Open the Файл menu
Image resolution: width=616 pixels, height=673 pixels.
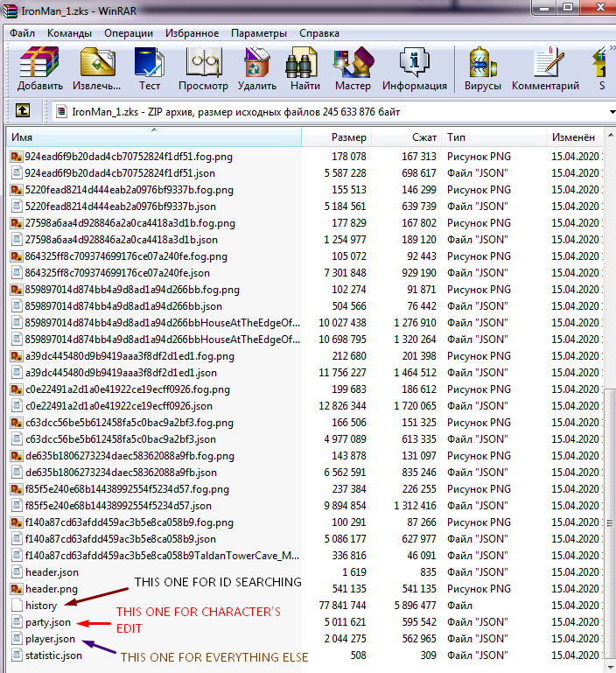pyautogui.click(x=23, y=33)
